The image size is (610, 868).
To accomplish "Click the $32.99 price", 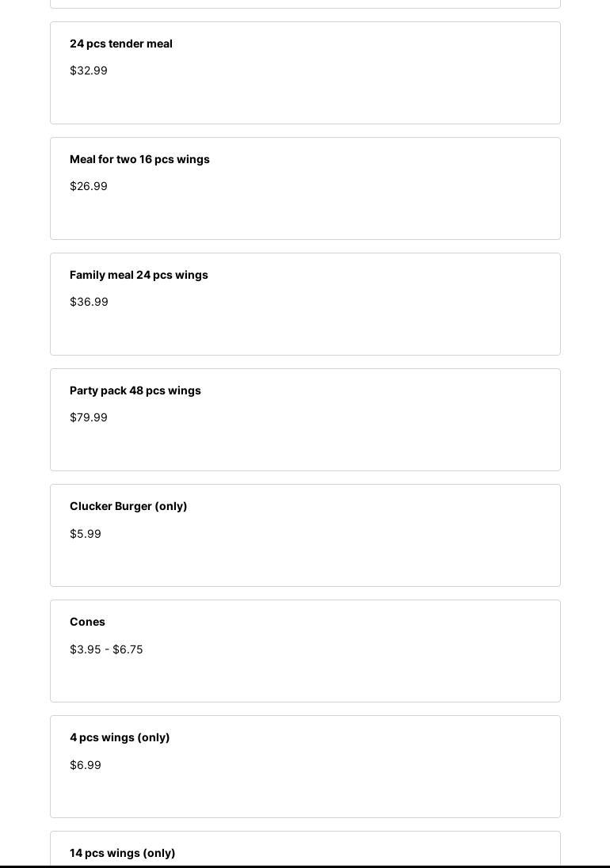I will pos(89,70).
